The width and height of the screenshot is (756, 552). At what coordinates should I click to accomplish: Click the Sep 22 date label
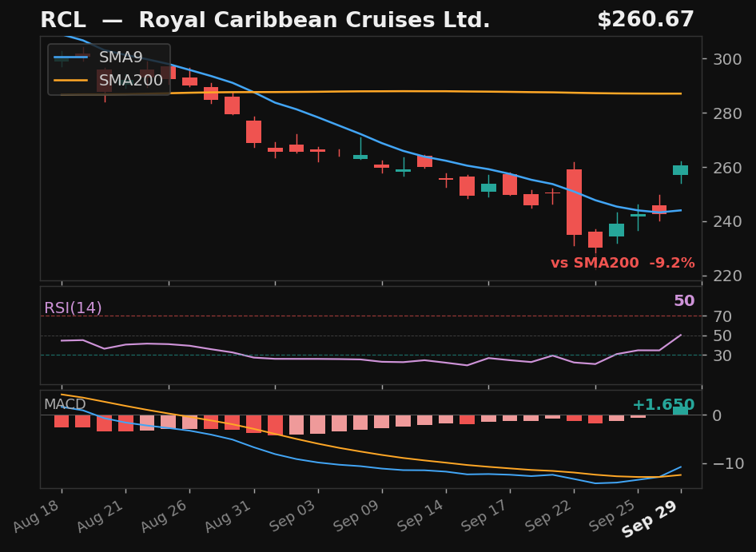pyautogui.click(x=550, y=516)
